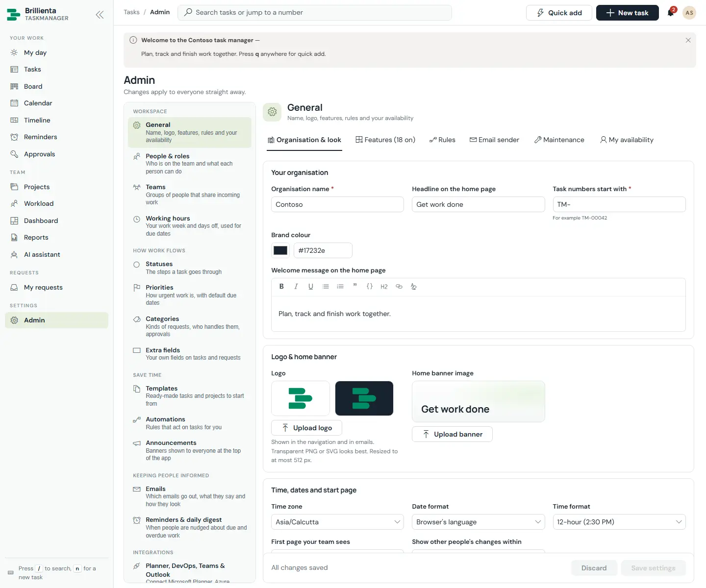Click the Headline on the home page field
706x588 pixels.
click(479, 204)
